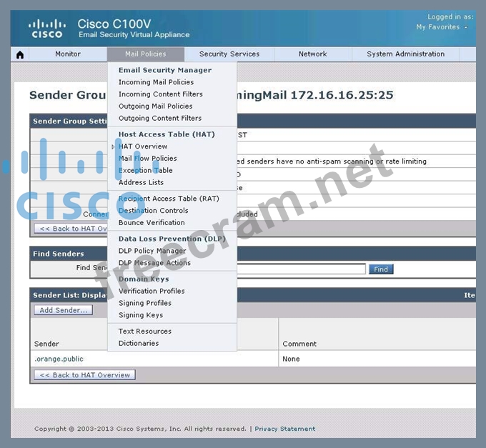Open the Security Services menu
Image resolution: width=486 pixels, height=448 pixels.
[x=229, y=54]
